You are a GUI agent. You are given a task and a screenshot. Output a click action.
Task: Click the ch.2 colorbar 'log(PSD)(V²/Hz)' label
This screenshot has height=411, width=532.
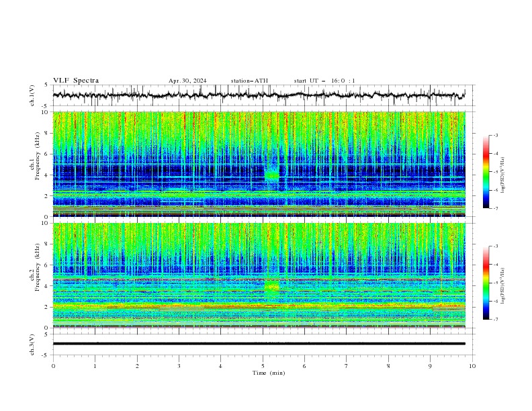(x=503, y=286)
